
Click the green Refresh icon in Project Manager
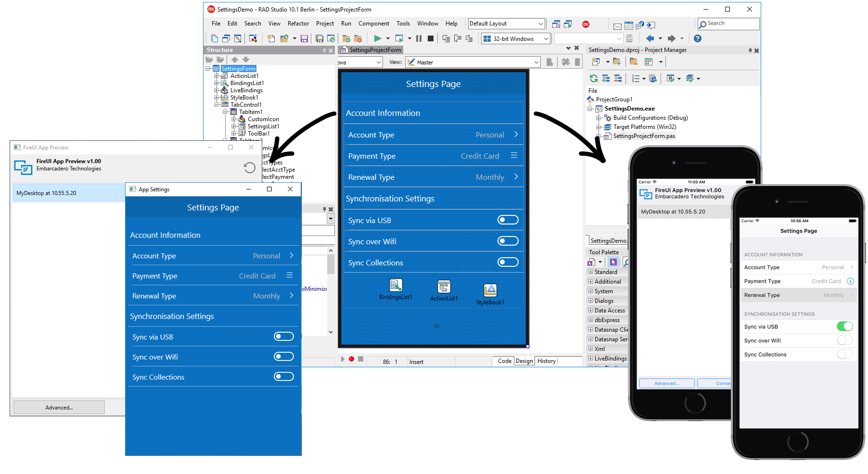(x=594, y=78)
